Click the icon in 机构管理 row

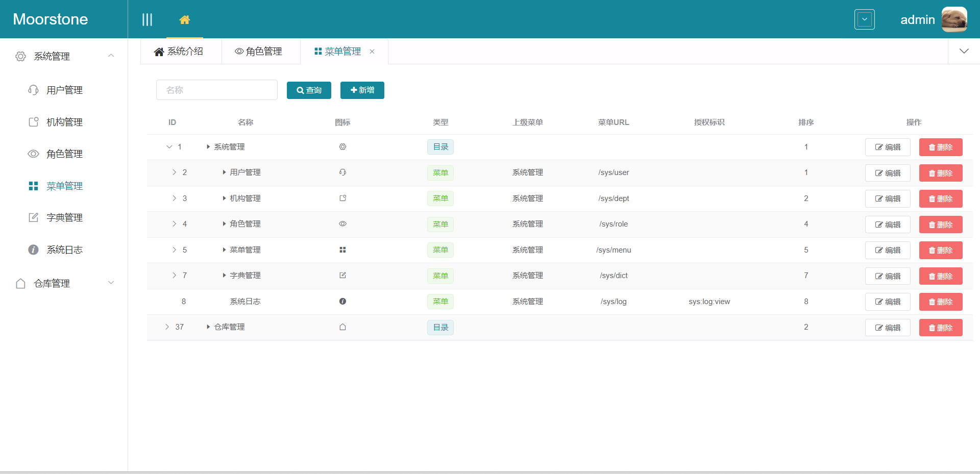click(342, 198)
